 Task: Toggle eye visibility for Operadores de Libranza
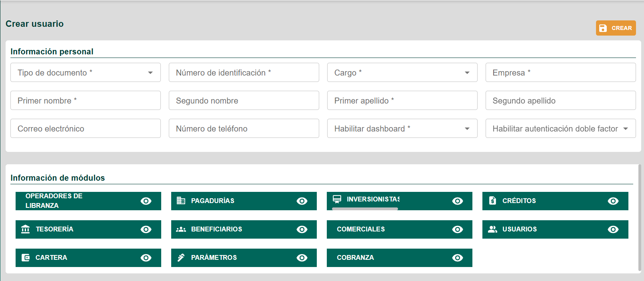146,201
